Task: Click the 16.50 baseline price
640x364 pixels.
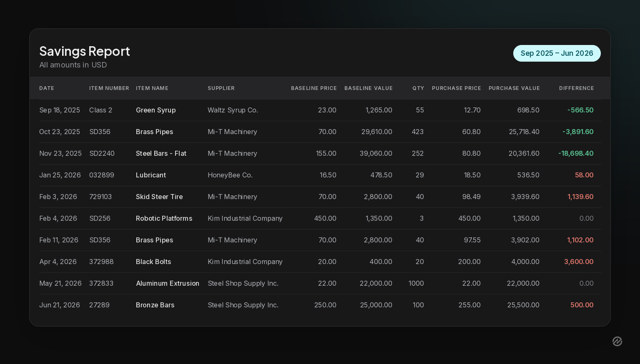Action: (328, 175)
